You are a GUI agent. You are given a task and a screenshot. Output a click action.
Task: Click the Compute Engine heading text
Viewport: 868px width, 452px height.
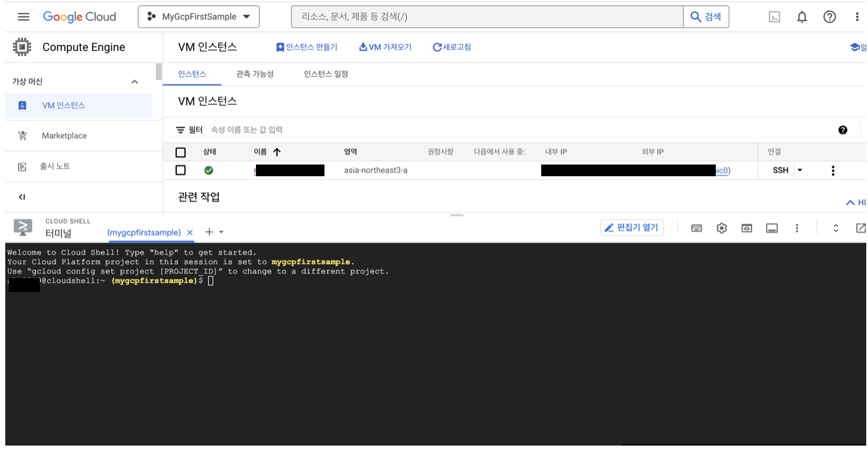[84, 47]
